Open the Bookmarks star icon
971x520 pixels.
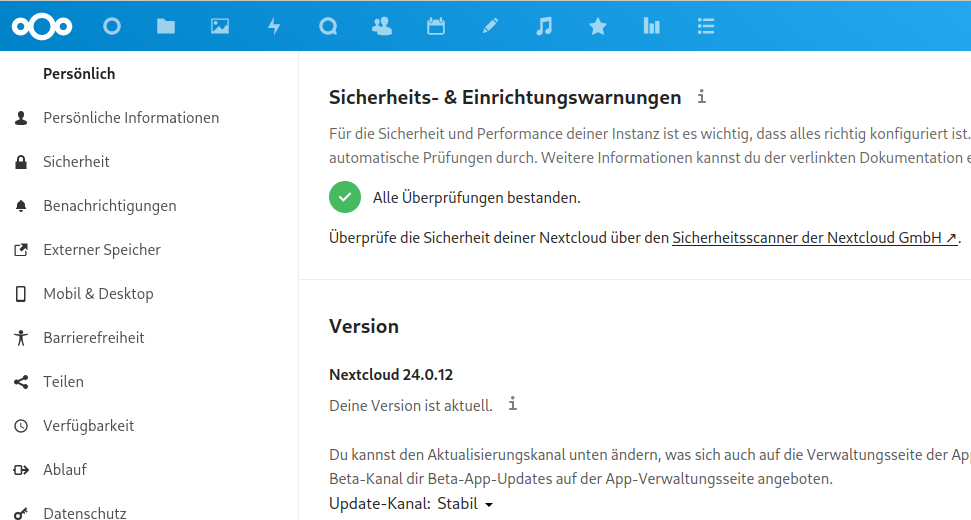598,26
